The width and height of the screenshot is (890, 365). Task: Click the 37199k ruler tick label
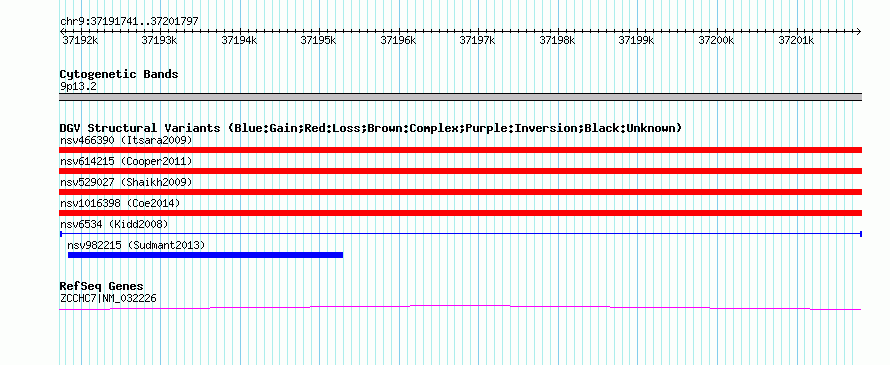pyautogui.click(x=636, y=40)
